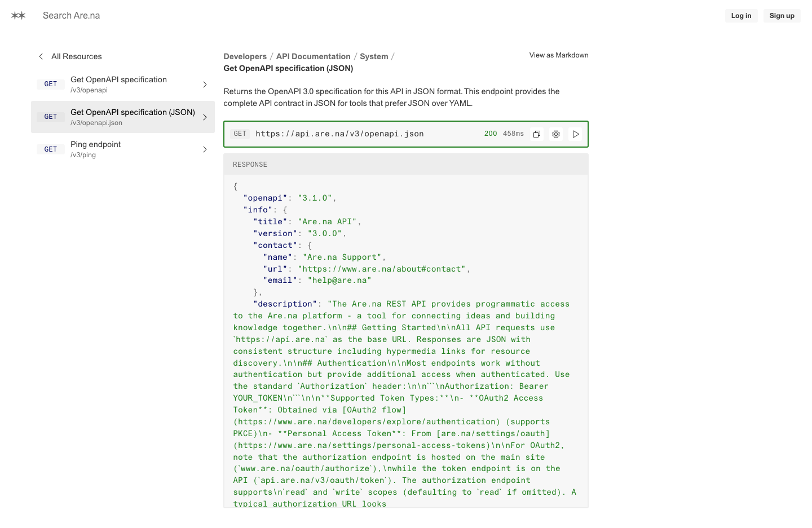Click the RESPONSE section header
This screenshot has height=528, width=812.
pyautogui.click(x=406, y=165)
